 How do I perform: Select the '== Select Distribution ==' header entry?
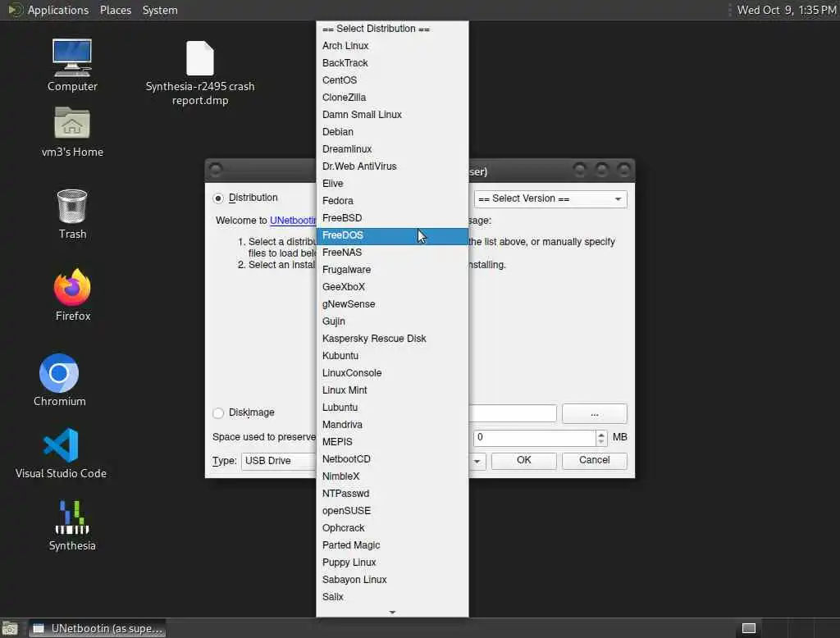[x=392, y=29]
